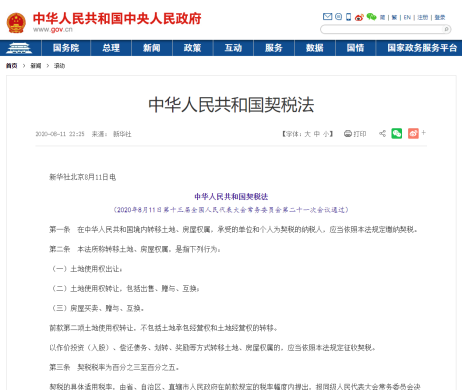
Task: Click the paragraph beginning 以作价投资
Action: 213,348
